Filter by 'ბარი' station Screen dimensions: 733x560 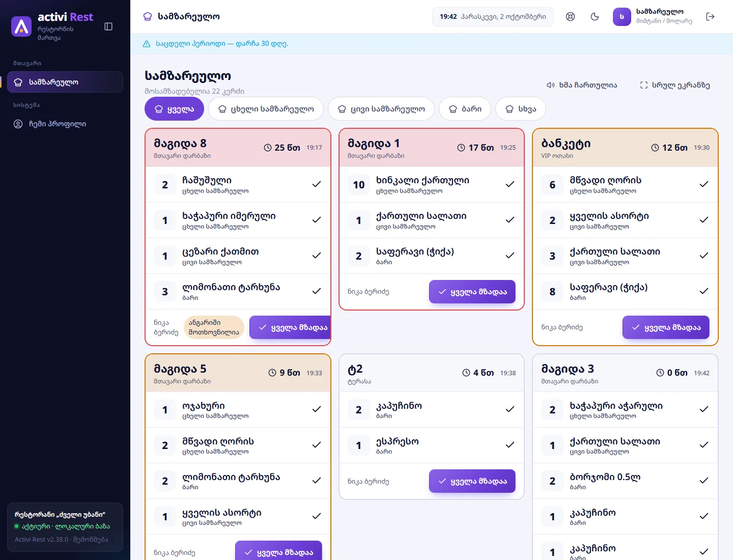465,109
